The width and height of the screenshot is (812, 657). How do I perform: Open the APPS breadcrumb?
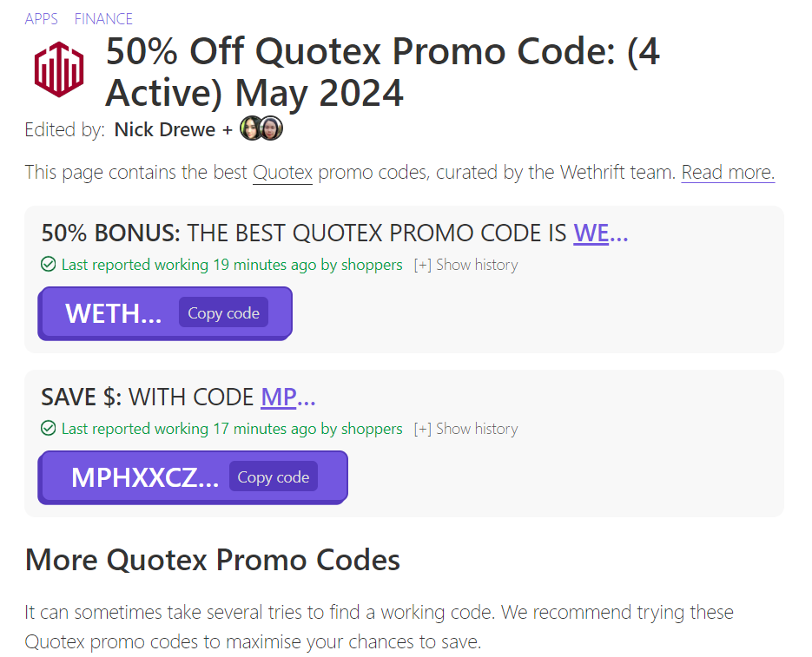tap(42, 19)
